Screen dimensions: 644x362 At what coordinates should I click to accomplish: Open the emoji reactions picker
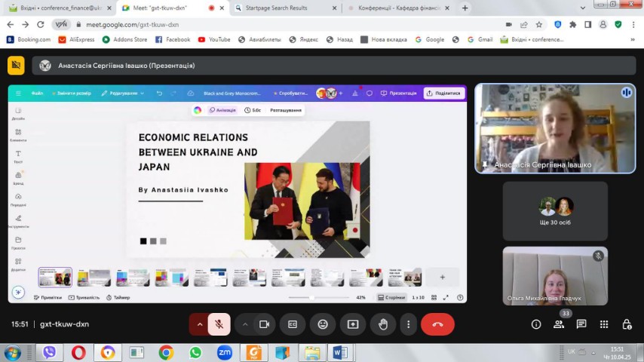click(323, 324)
